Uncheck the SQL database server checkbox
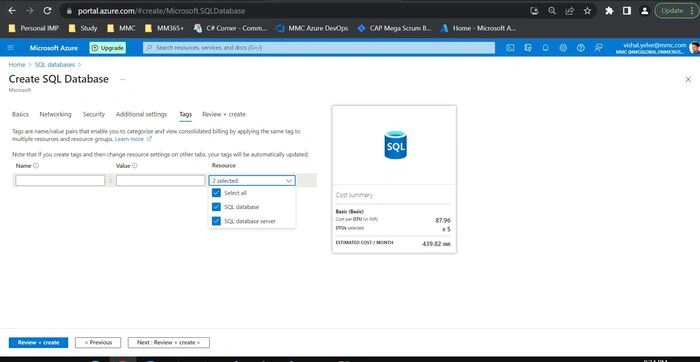The width and height of the screenshot is (700, 362). pos(217,221)
